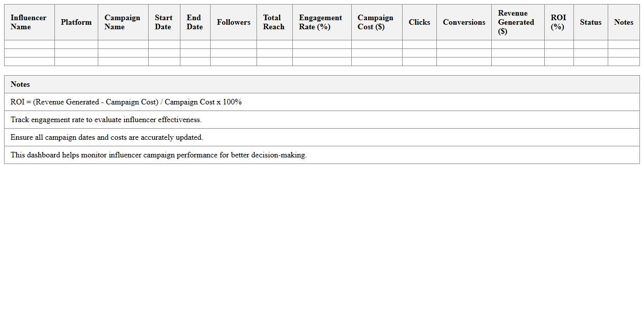Click the 'Track engagement rate' note row
This screenshot has width=644, height=328.
[x=106, y=120]
